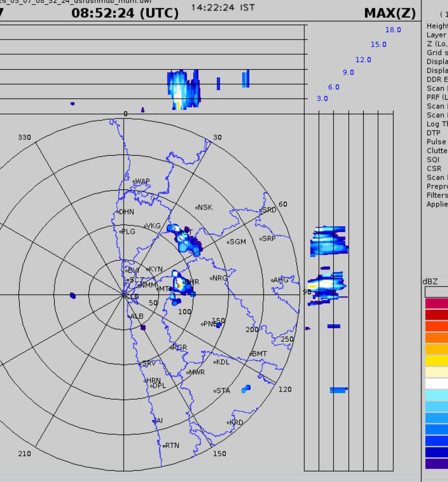This screenshot has width=448, height=482.
Task: Select the MWR station label
Action: pos(196,372)
